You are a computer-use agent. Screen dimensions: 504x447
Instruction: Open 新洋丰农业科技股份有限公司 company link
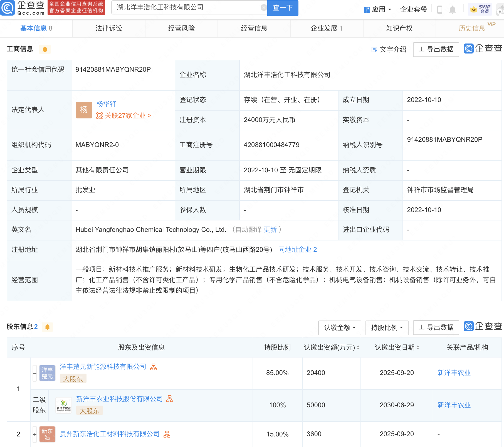[x=119, y=399]
